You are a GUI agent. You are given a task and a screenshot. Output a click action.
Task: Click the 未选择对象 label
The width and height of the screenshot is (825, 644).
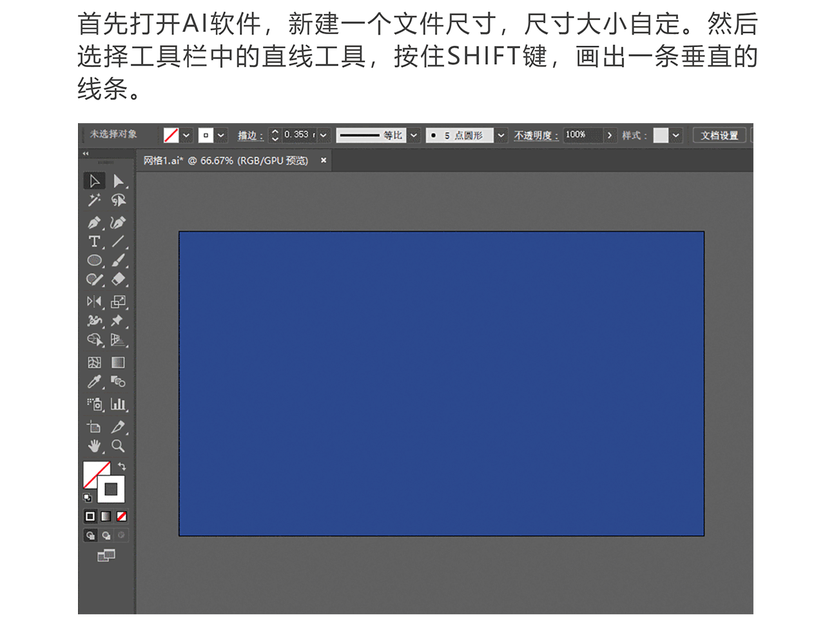click(113, 134)
